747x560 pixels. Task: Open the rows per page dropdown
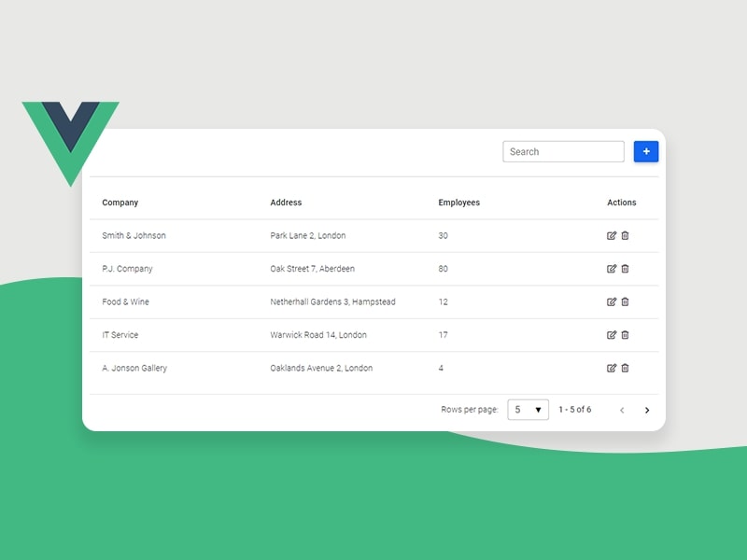click(528, 410)
